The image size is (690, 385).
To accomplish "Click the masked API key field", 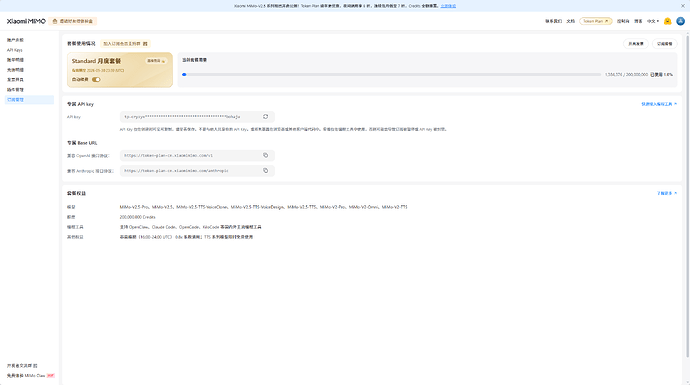I will pos(197,117).
